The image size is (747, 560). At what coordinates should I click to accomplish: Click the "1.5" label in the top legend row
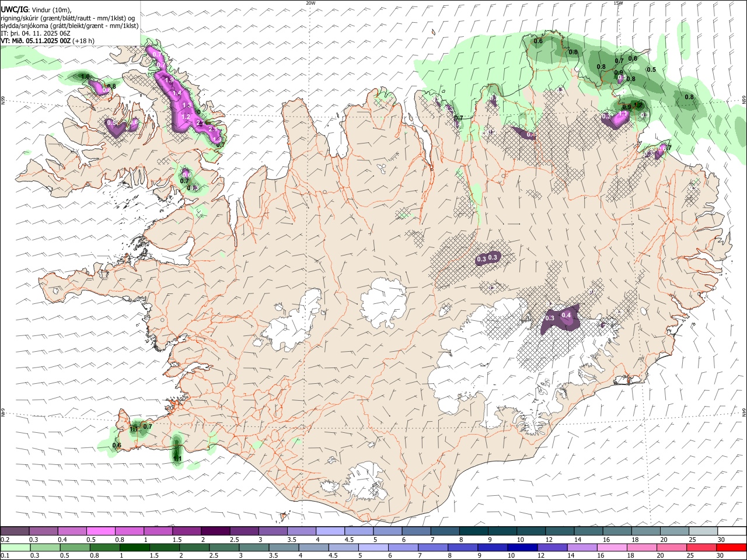176,540
